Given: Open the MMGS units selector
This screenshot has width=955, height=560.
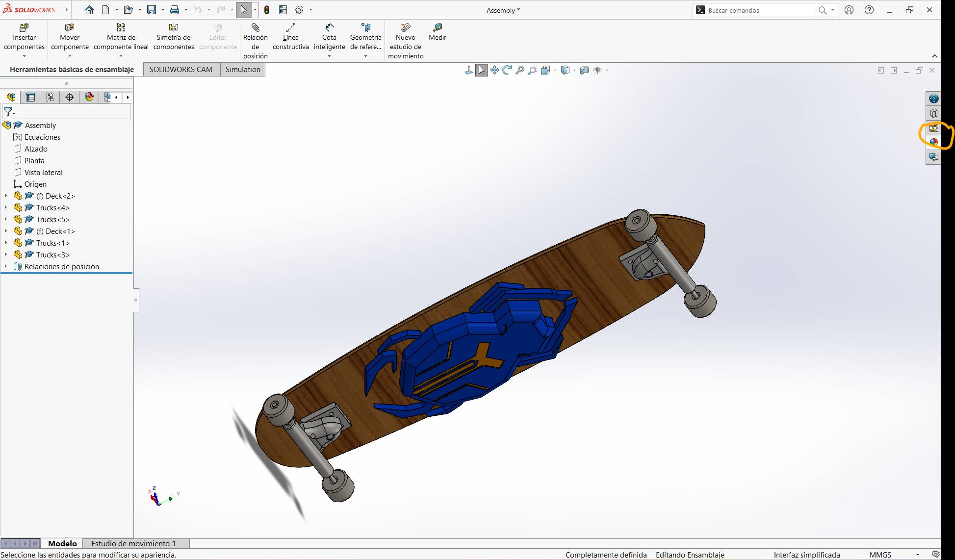Looking at the screenshot, I should (x=880, y=555).
